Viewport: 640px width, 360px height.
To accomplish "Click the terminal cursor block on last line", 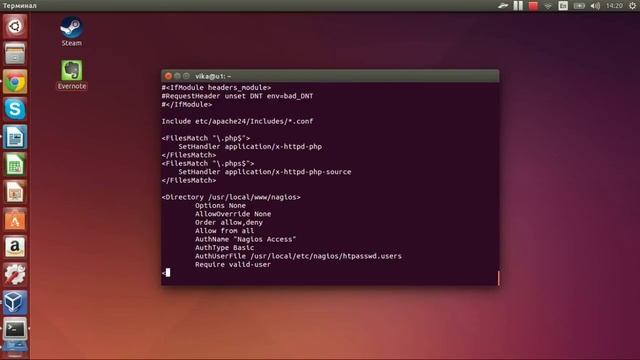I will pyautogui.click(x=168, y=273).
